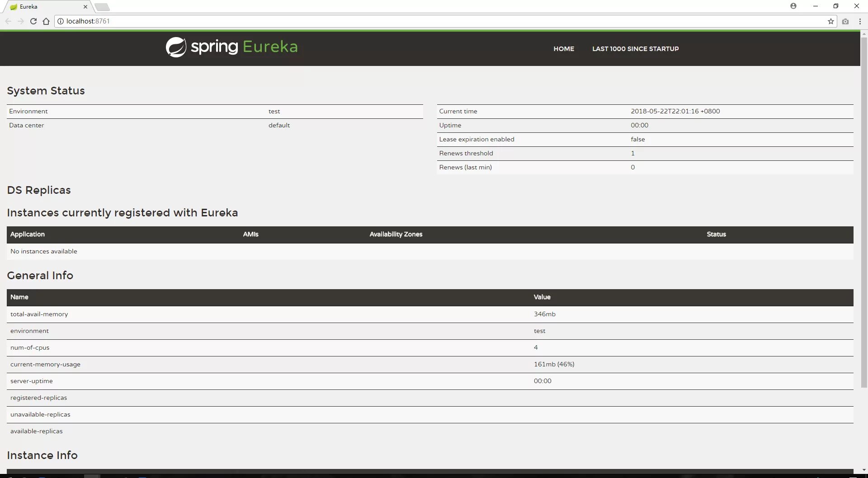The width and height of the screenshot is (868, 478).
Task: Click the 'DS Replicas' heading
Action: tap(39, 190)
